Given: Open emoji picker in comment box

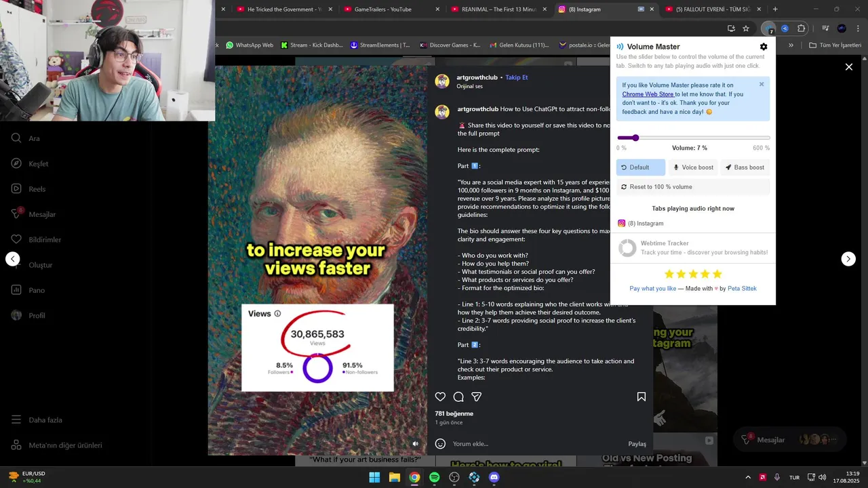Looking at the screenshot, I should 440,444.
